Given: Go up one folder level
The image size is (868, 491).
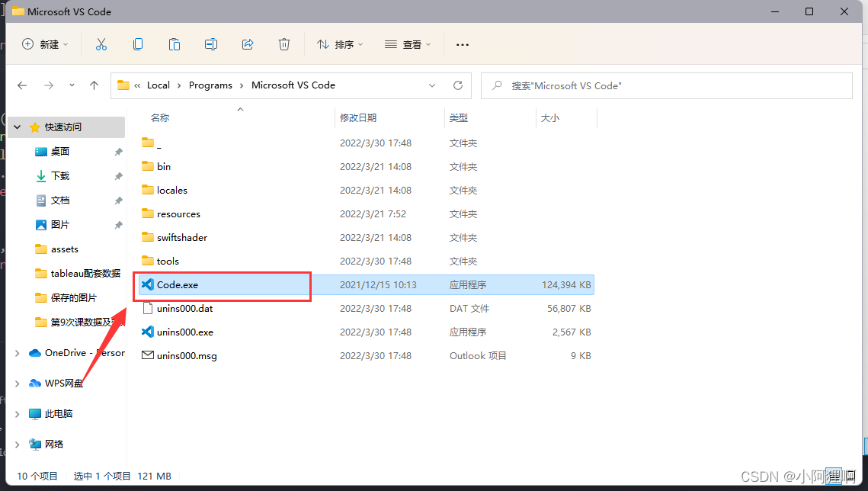Looking at the screenshot, I should (94, 85).
